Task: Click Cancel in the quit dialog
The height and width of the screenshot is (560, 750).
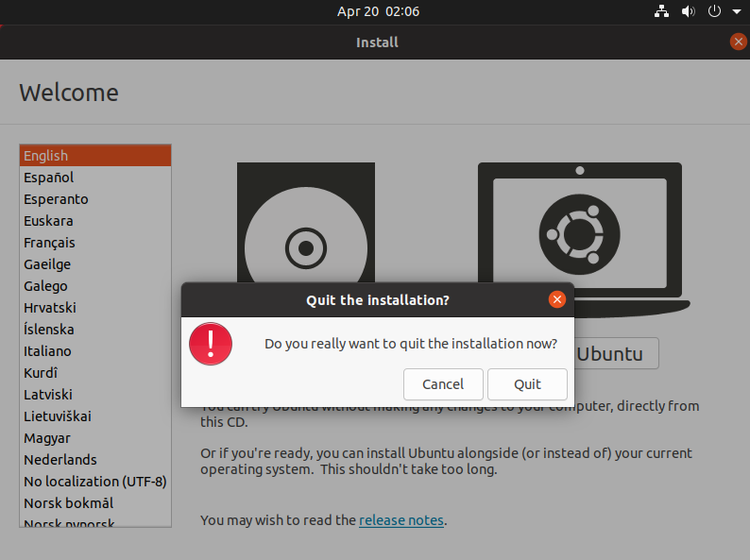Action: click(x=443, y=384)
